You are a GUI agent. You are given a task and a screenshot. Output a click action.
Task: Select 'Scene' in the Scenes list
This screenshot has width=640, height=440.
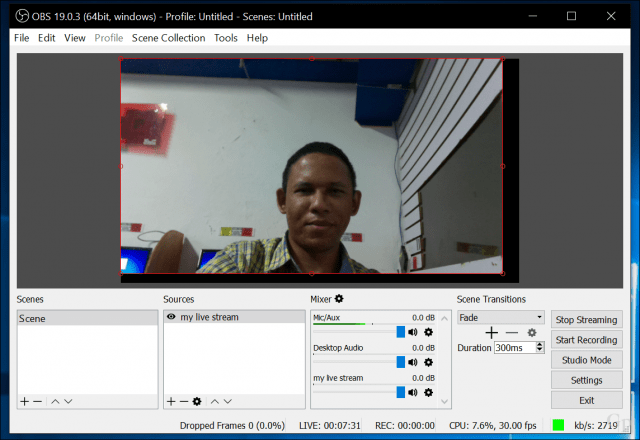[87, 318]
